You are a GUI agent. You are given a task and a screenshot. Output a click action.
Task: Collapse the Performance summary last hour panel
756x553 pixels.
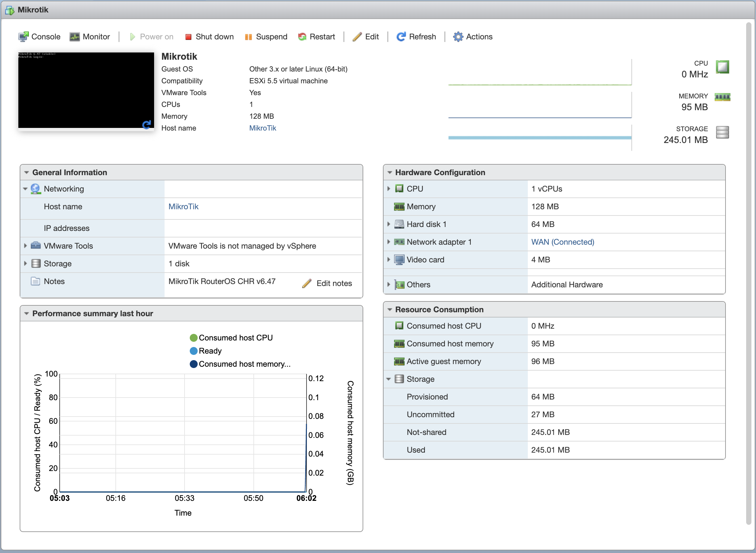[27, 313]
